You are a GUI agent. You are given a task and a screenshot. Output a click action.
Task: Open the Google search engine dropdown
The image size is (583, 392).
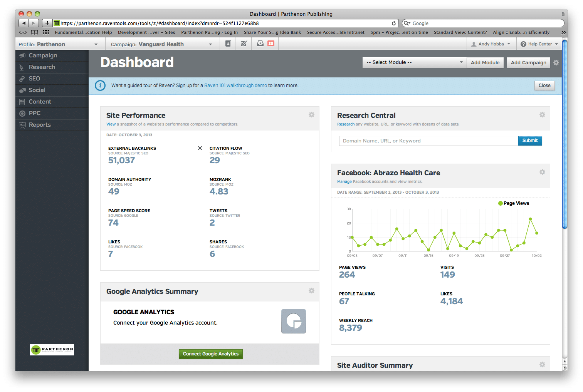(x=407, y=23)
